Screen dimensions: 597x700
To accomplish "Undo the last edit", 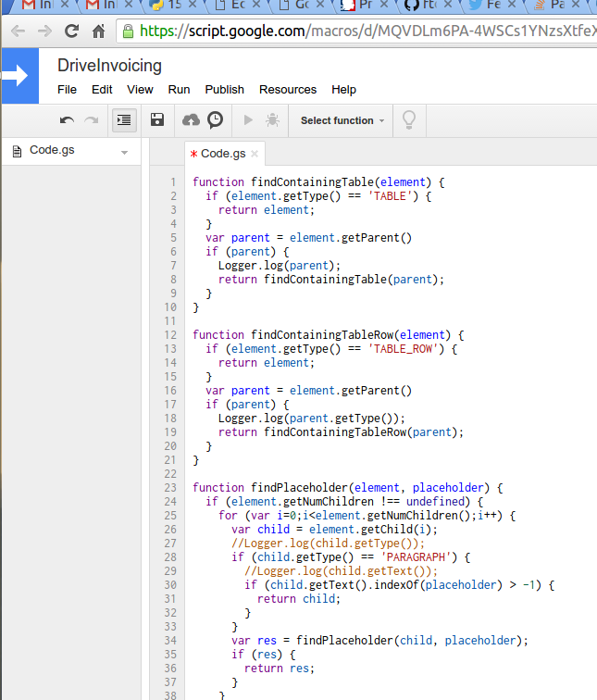I will pos(67,120).
